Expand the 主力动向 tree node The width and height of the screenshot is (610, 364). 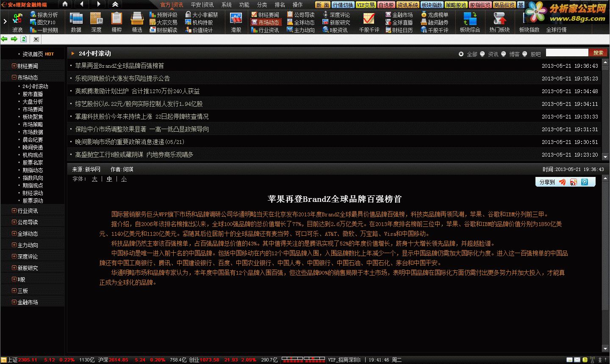14,245
